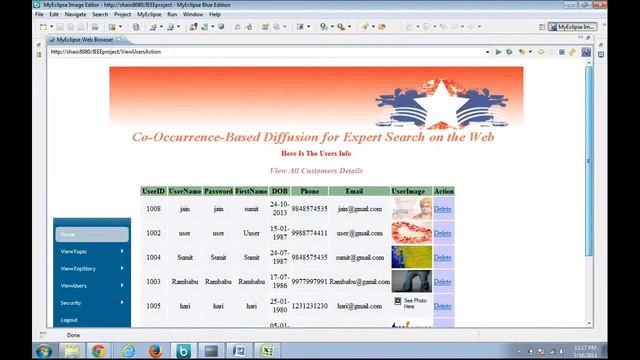Click the globe web browser toolbar icon

point(136,27)
